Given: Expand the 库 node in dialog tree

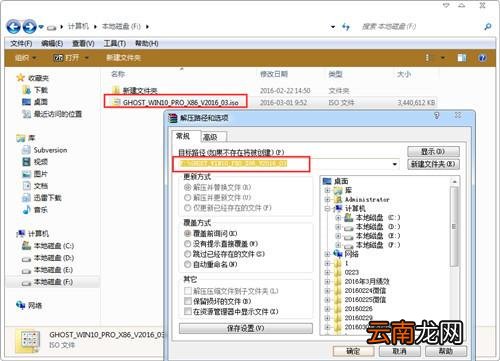Looking at the screenshot, I should click(x=327, y=190).
